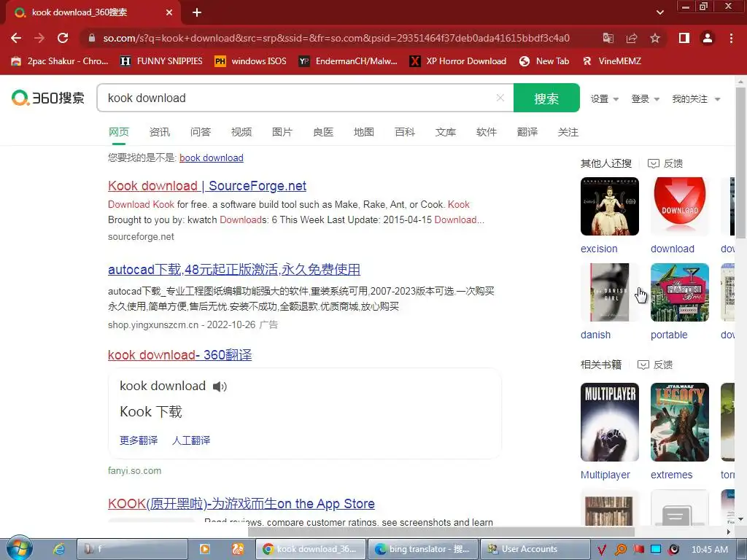The height and width of the screenshot is (560, 747).
Task: Open the 2pac Shakur bookmark
Action: point(60,61)
